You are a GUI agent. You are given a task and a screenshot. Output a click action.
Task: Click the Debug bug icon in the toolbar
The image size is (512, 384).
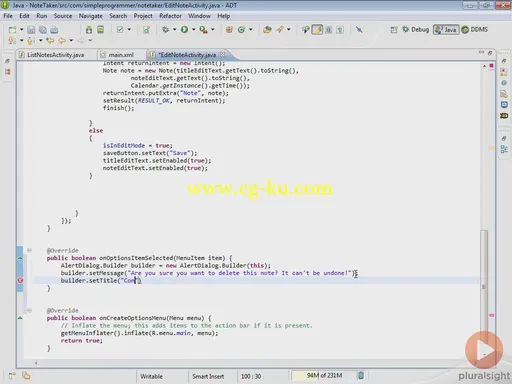click(x=165, y=30)
